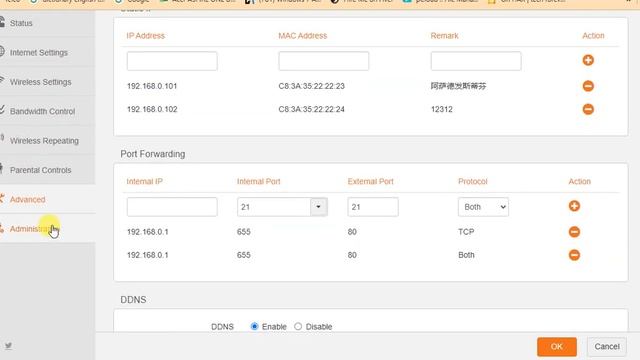The width and height of the screenshot is (640, 360).
Task: Focus the MAC Address input field
Action: point(324,61)
